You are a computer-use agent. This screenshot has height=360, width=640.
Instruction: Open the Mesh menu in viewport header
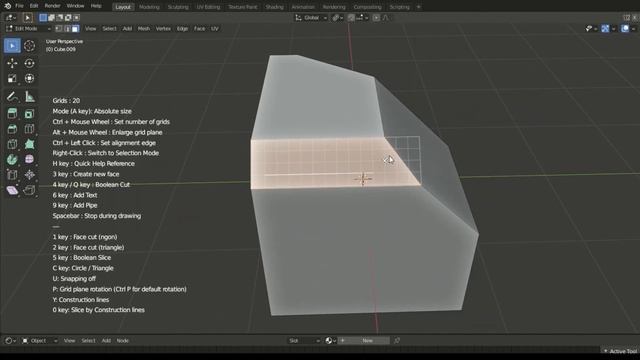tap(144, 29)
